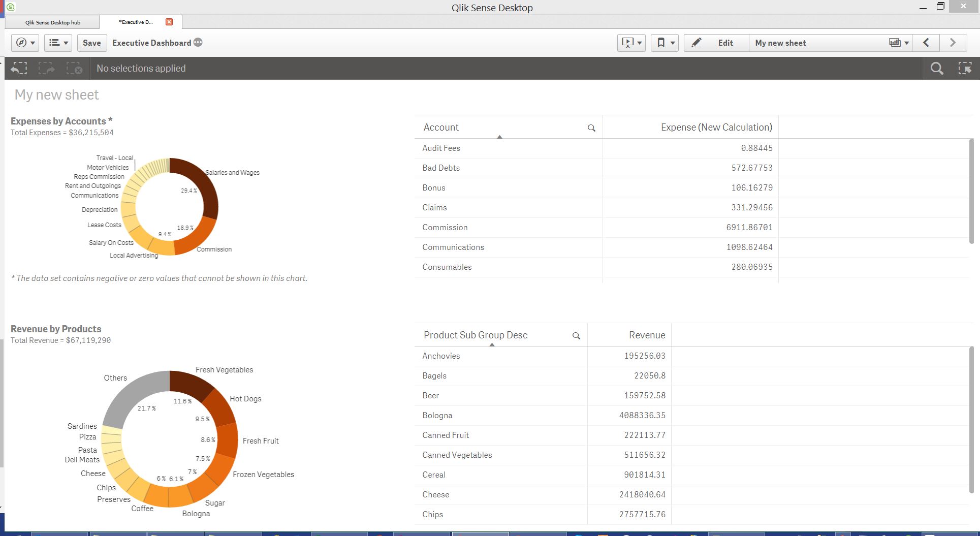Screen dimensions: 980x536
Task: Open the stories presentation dropdown
Action: pyautogui.click(x=631, y=43)
